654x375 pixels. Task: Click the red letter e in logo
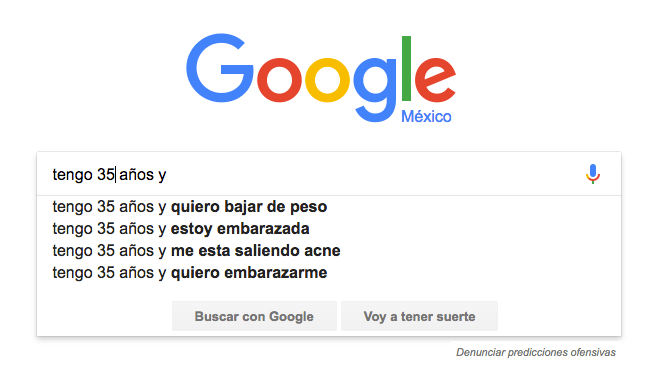[x=435, y=80]
